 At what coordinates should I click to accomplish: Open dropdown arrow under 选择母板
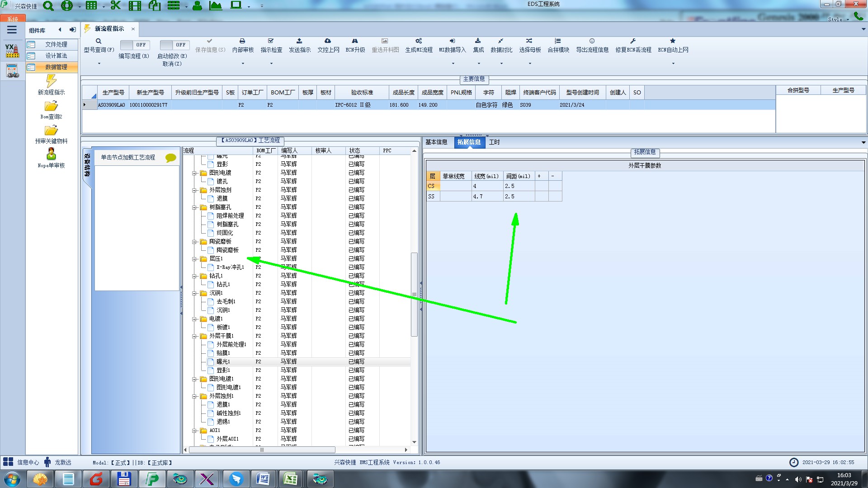[x=530, y=63]
